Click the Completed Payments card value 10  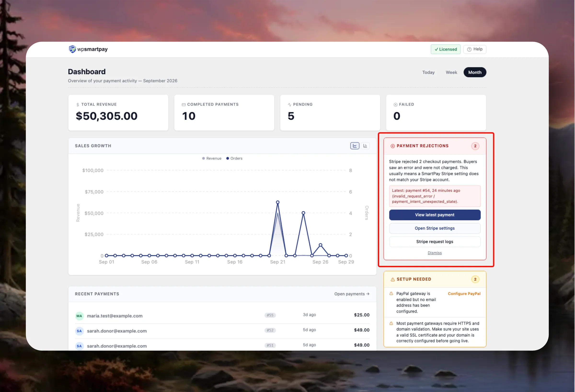click(189, 116)
